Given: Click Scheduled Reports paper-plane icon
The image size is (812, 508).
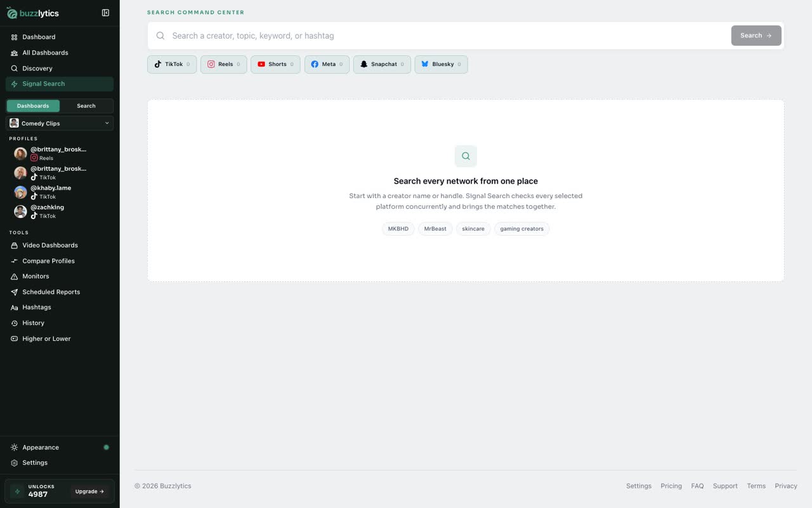Looking at the screenshot, I should [15, 292].
